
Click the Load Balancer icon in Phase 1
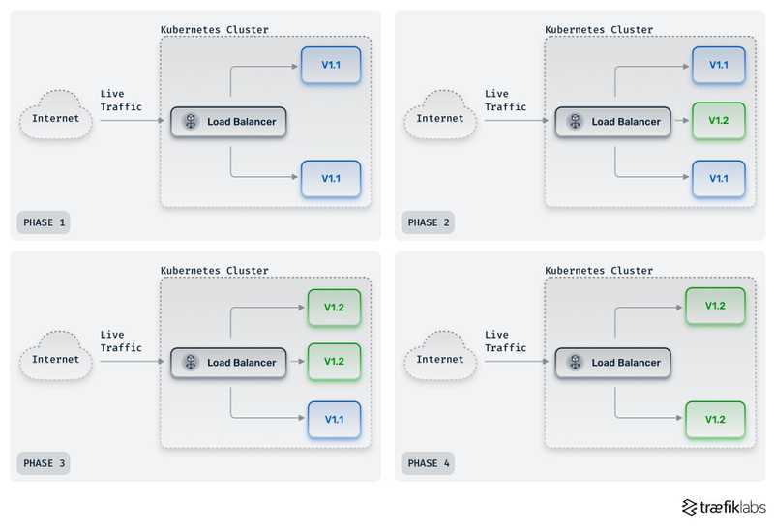[x=191, y=122]
